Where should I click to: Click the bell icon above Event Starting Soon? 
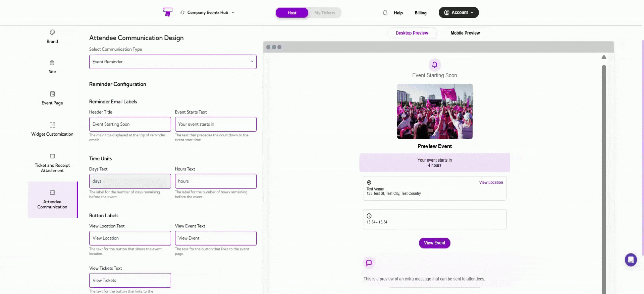click(435, 65)
